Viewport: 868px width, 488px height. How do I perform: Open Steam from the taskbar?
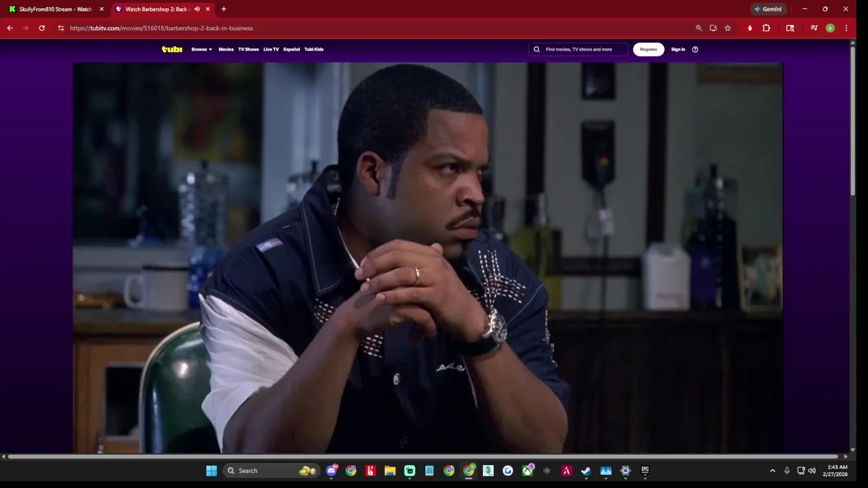tap(586, 470)
